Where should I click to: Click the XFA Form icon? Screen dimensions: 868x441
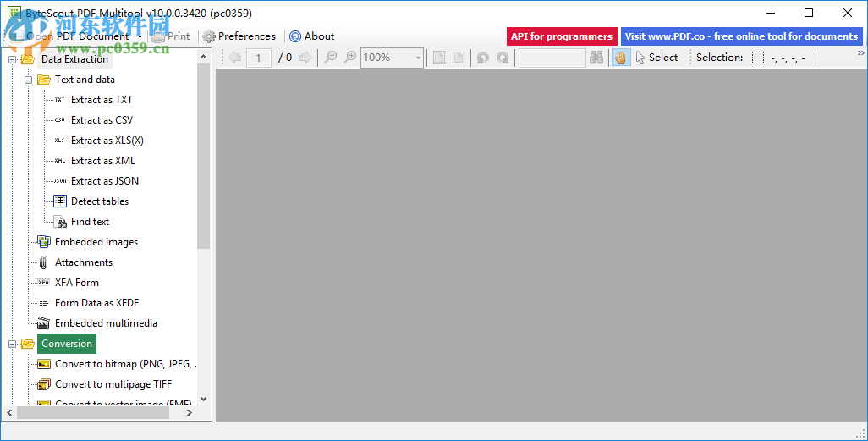point(44,283)
